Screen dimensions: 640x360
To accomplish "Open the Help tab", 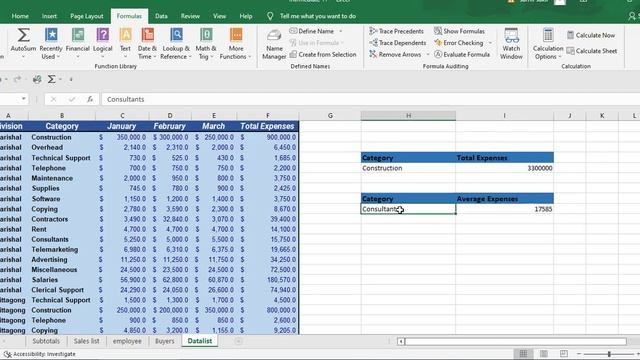I will tap(245, 16).
